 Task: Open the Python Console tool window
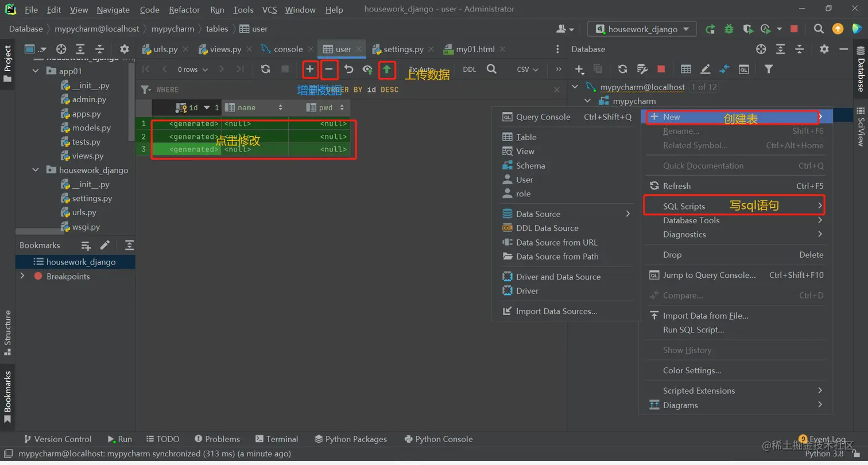click(438, 439)
